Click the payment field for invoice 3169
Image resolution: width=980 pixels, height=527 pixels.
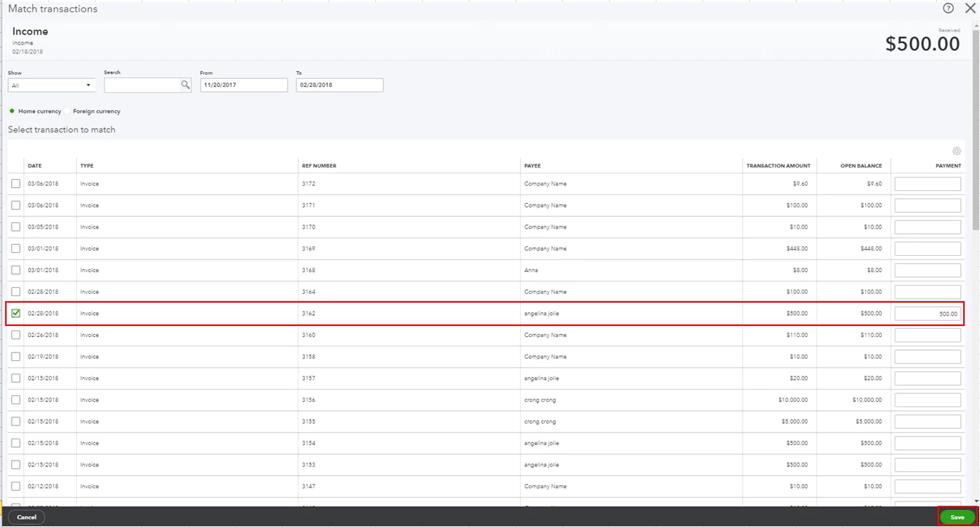pyautogui.click(x=927, y=249)
